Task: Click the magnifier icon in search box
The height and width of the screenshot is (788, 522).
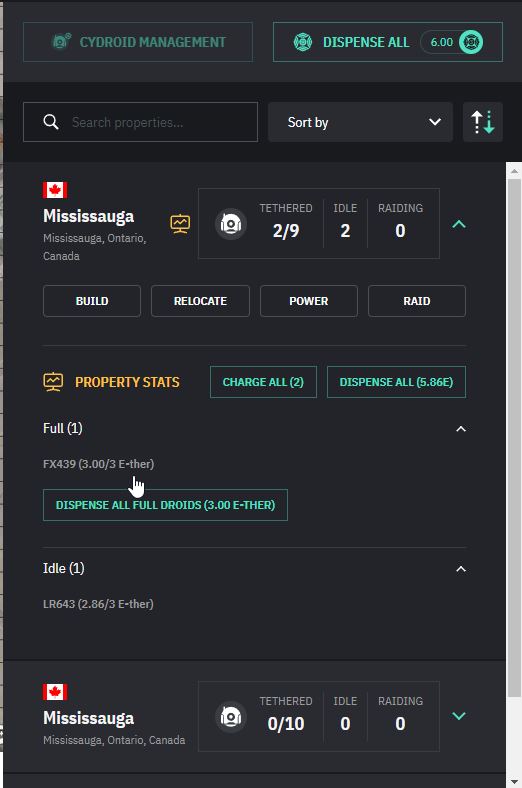Action: point(51,122)
